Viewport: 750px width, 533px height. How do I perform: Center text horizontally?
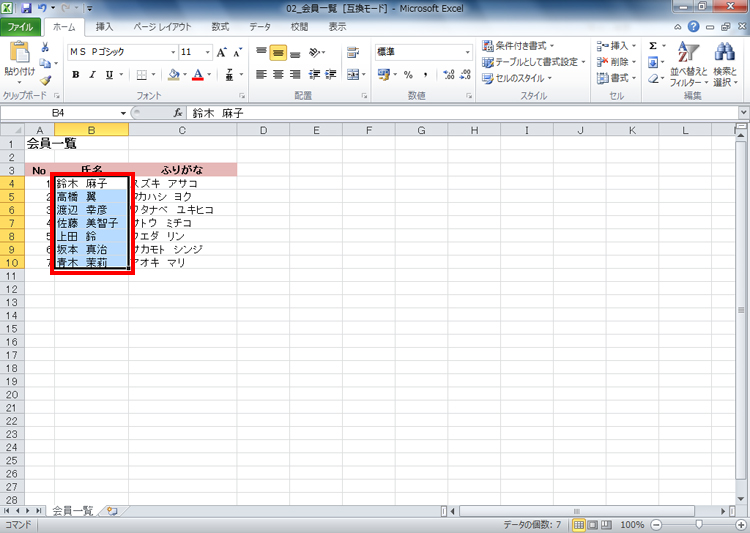pos(278,75)
